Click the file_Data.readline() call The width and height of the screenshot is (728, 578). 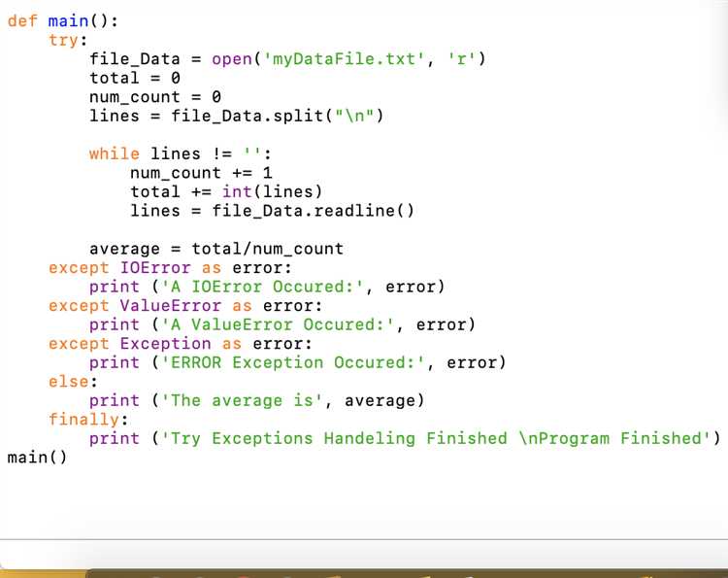click(313, 211)
